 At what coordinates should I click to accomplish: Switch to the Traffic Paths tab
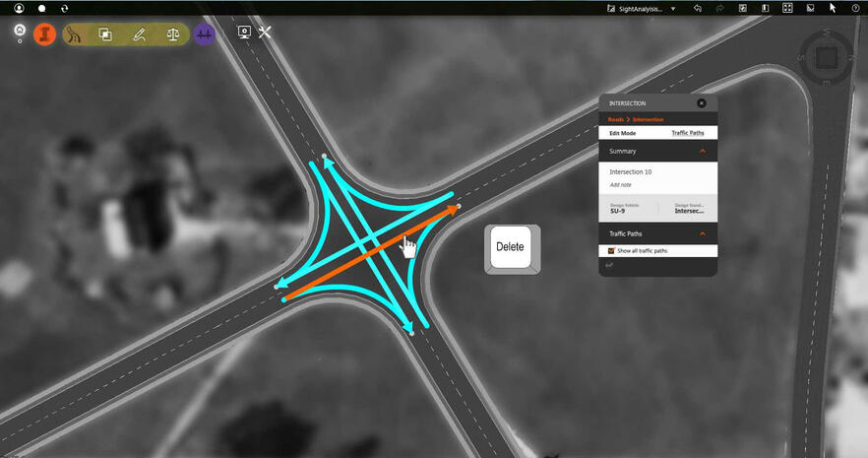point(687,132)
